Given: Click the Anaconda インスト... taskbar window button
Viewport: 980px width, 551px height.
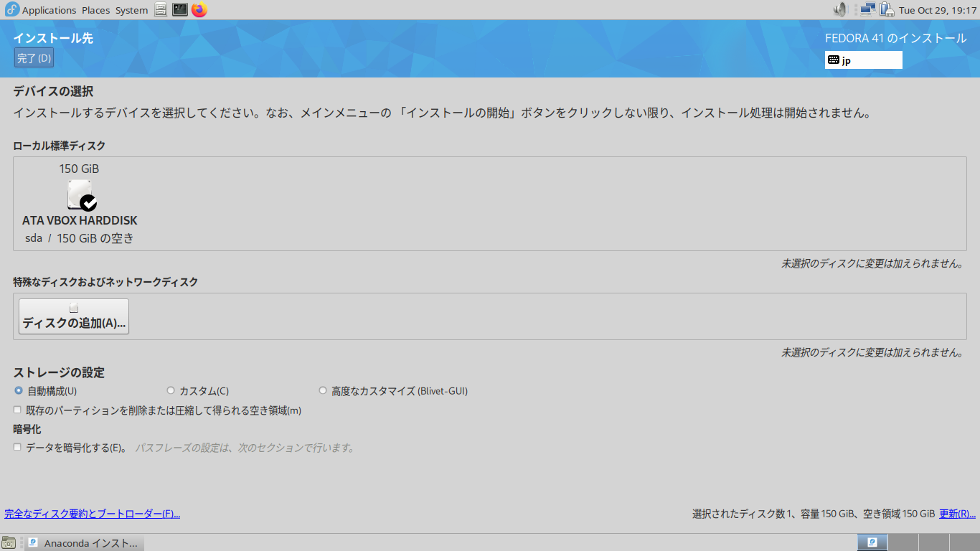Looking at the screenshot, I should pos(85,542).
